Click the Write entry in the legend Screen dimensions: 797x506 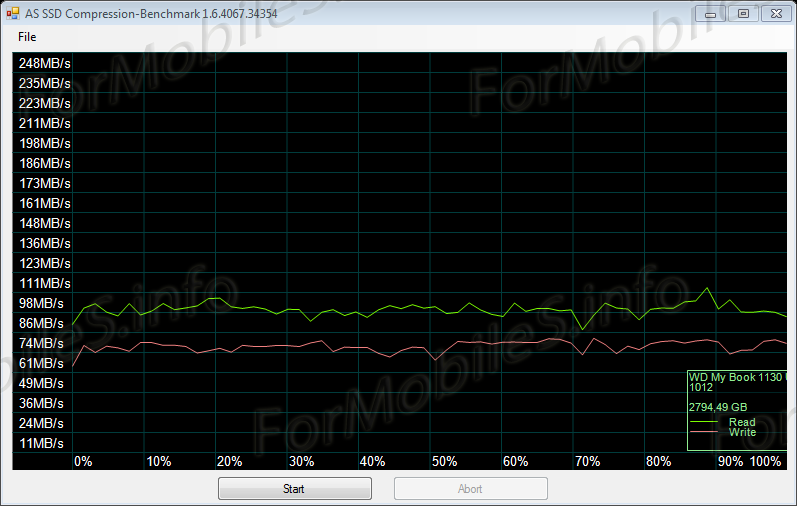(742, 432)
